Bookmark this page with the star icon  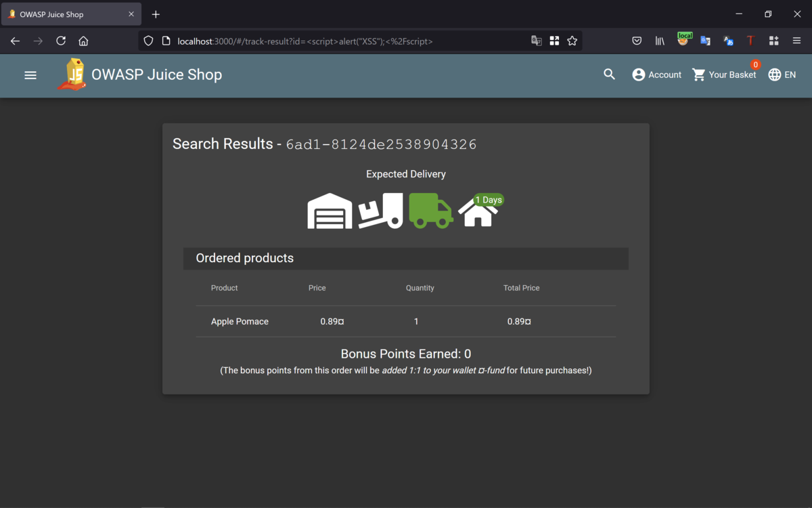pos(572,41)
